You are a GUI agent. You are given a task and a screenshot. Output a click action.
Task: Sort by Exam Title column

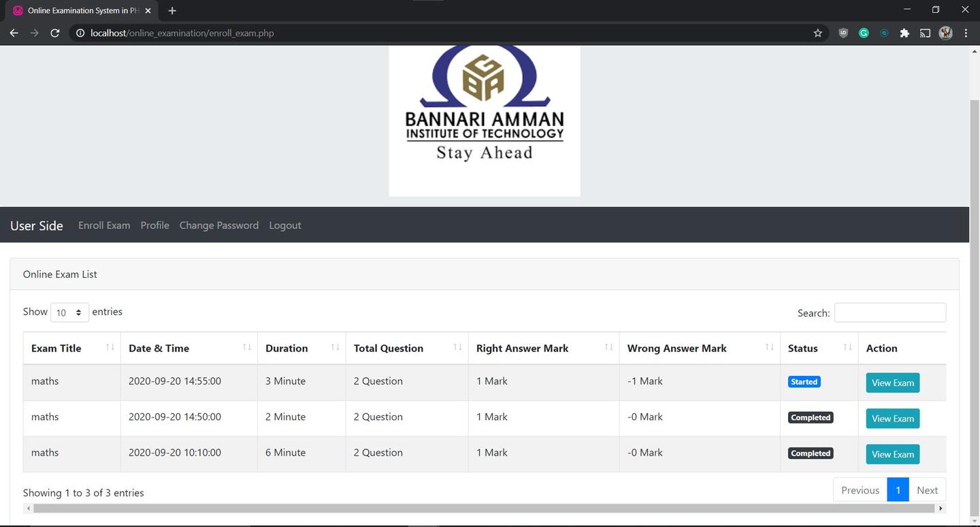point(71,348)
